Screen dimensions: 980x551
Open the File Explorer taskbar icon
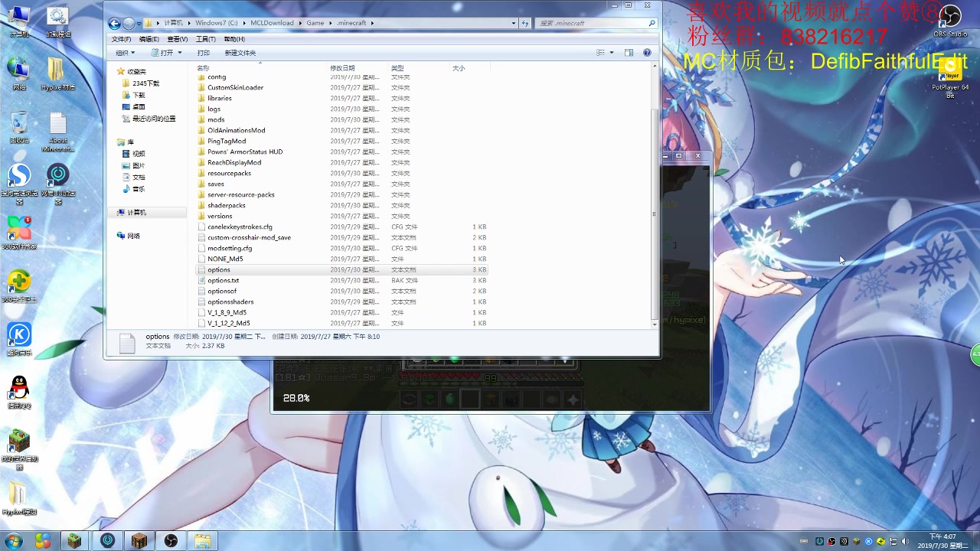click(203, 541)
